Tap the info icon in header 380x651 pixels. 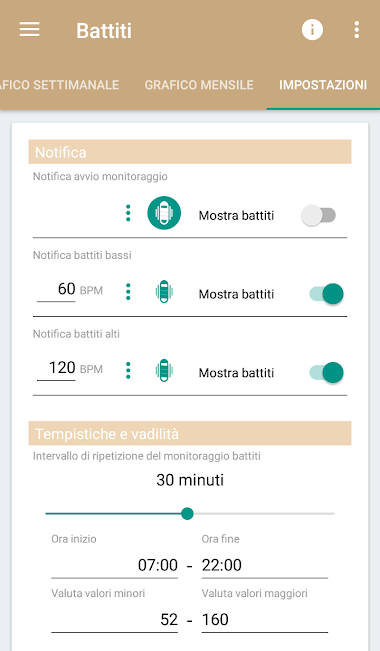click(312, 30)
